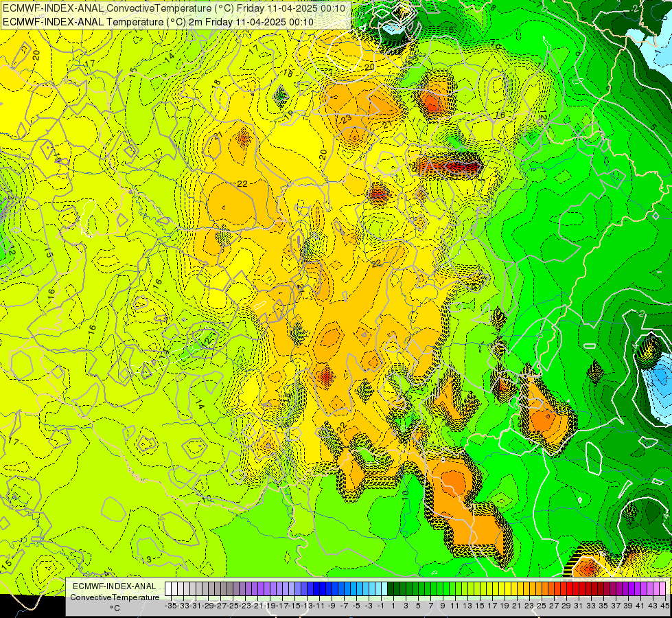Click the -35 legend scale value
The width and height of the screenshot is (672, 618).
tap(170, 606)
